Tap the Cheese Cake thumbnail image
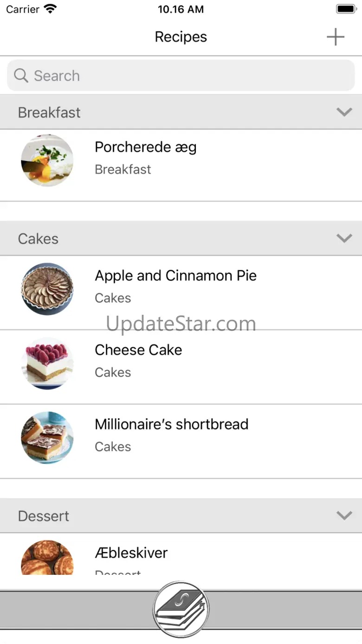 pos(47,363)
